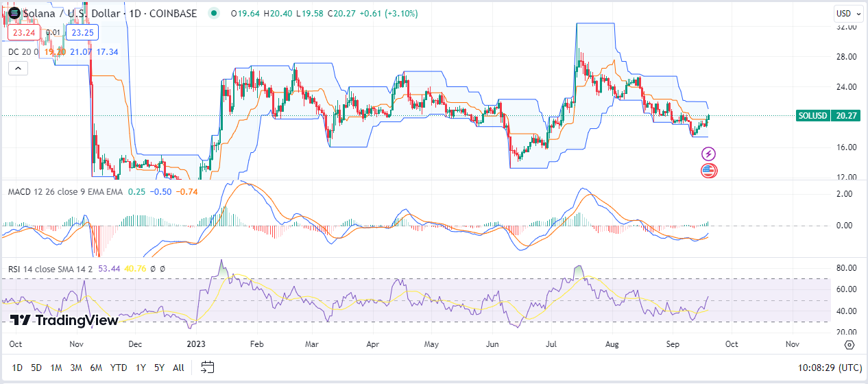Select the 6M time range

tap(97, 368)
